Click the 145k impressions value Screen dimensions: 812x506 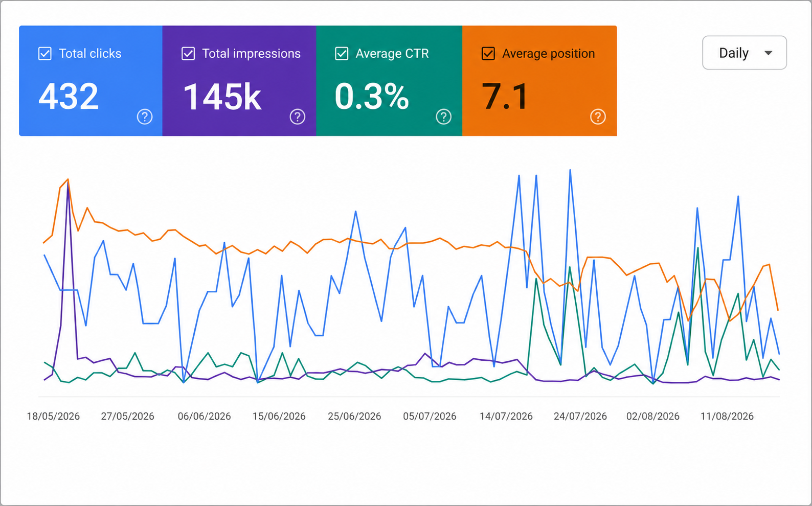pyautogui.click(x=222, y=97)
